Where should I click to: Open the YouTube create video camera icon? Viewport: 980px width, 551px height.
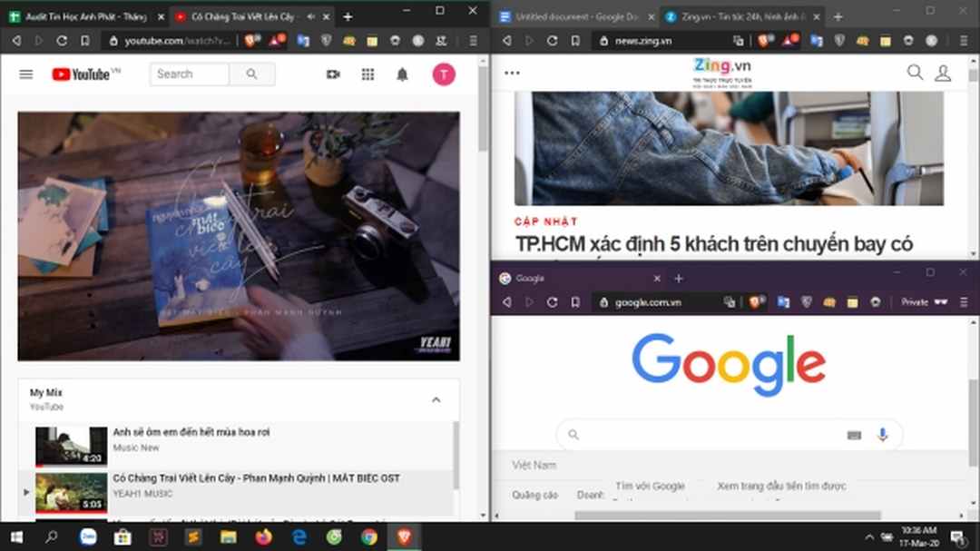333,74
